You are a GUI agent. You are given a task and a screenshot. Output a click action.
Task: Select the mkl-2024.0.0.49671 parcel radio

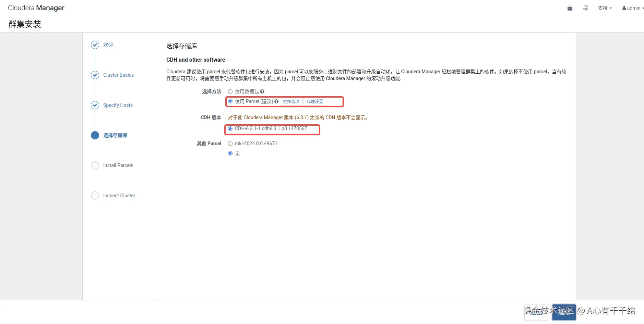230,144
